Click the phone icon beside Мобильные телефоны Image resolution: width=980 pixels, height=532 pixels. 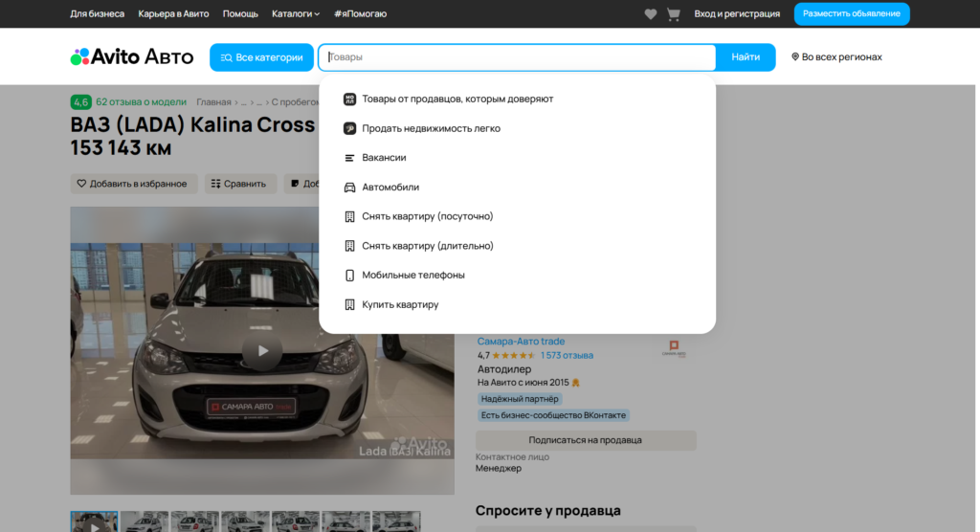pyautogui.click(x=349, y=275)
